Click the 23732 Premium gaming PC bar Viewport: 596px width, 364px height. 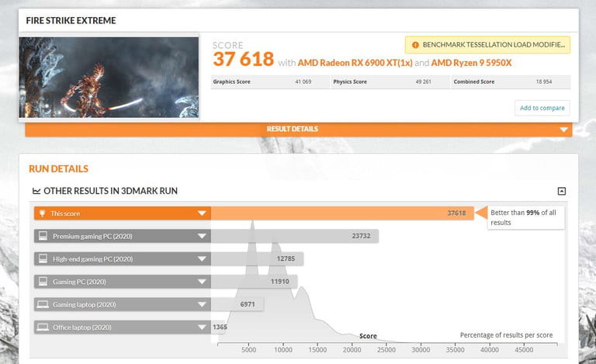pos(295,236)
